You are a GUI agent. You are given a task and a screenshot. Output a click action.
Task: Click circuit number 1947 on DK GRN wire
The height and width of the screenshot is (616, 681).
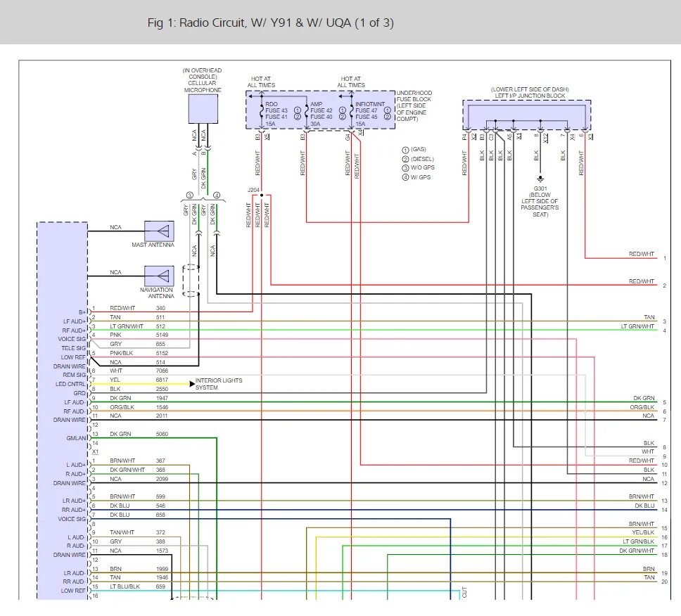pos(162,398)
